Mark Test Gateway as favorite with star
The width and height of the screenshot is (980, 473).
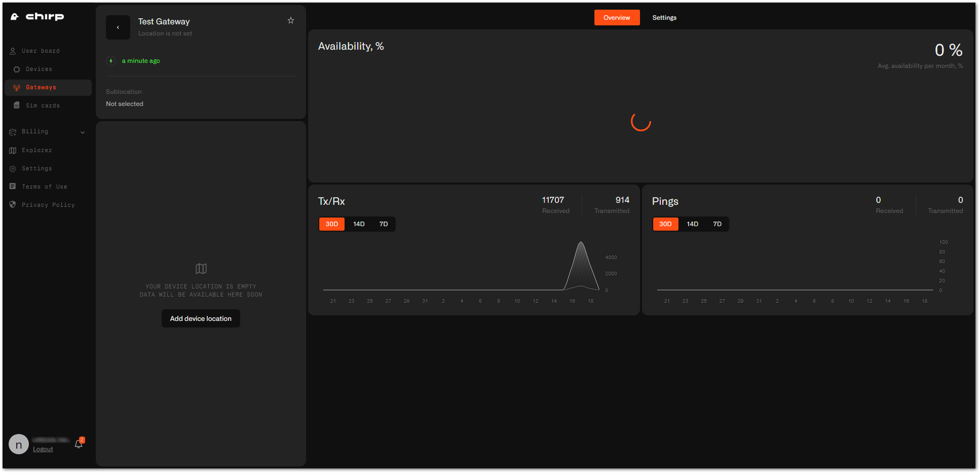(291, 20)
